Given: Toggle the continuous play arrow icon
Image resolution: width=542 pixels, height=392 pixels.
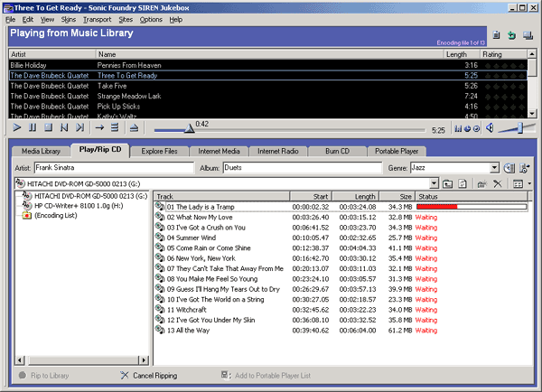Looking at the screenshot, I should point(99,128).
